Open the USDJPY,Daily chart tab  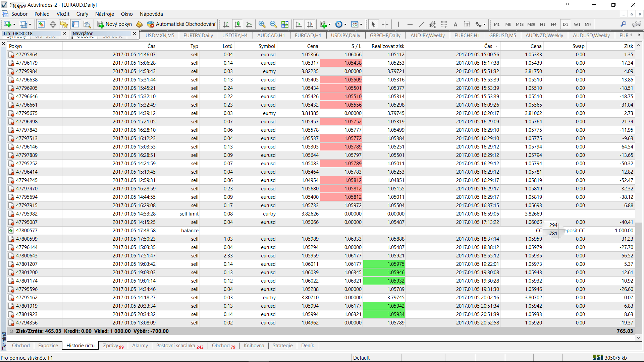tap(345, 35)
